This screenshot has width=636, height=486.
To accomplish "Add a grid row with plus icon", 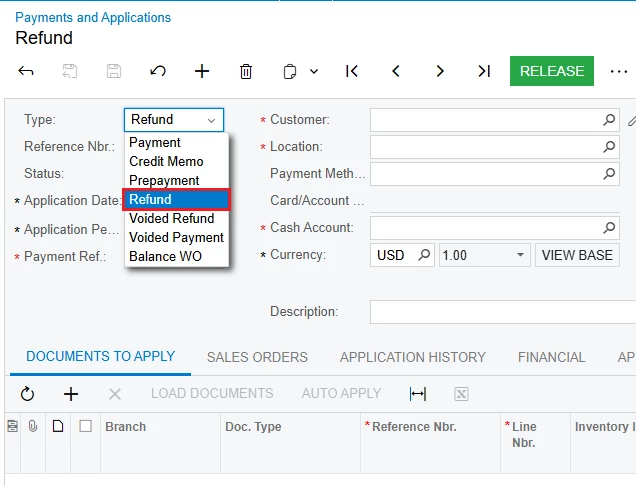I will pos(71,394).
